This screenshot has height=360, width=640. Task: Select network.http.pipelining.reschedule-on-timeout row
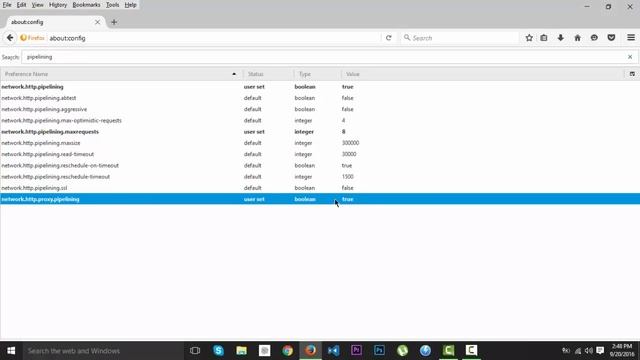pos(320,165)
